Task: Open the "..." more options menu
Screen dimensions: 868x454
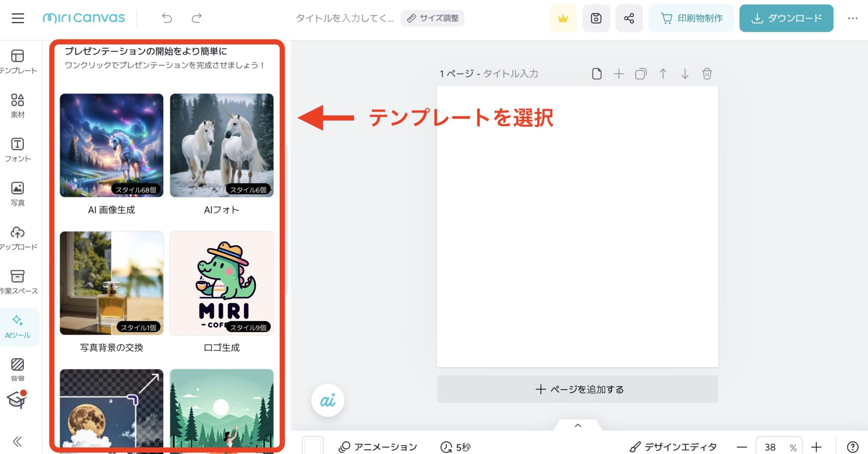Action: [x=852, y=18]
